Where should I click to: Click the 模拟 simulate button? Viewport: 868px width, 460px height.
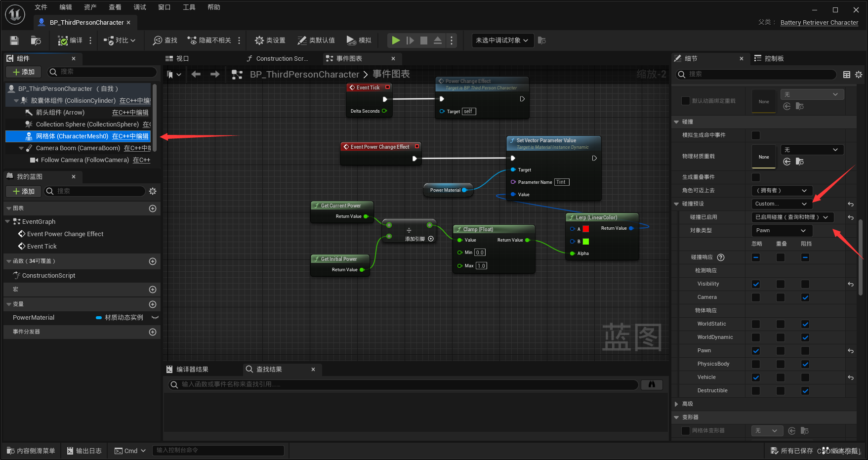(359, 41)
